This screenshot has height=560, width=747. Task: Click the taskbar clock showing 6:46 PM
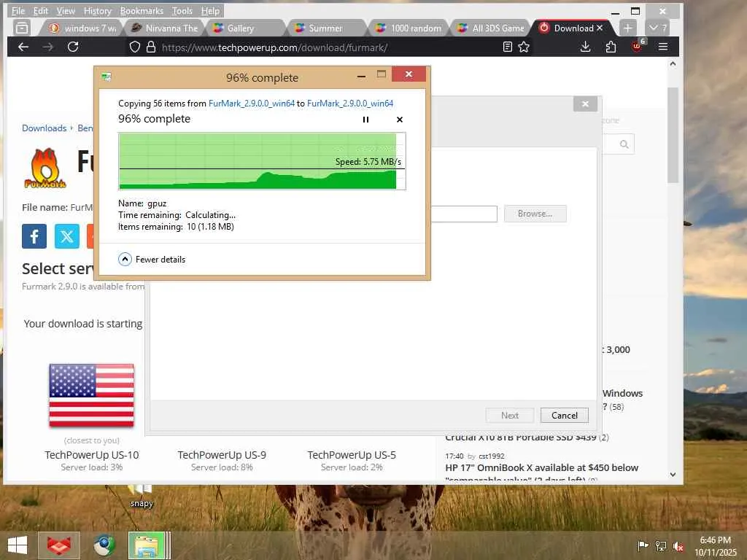tap(716, 546)
